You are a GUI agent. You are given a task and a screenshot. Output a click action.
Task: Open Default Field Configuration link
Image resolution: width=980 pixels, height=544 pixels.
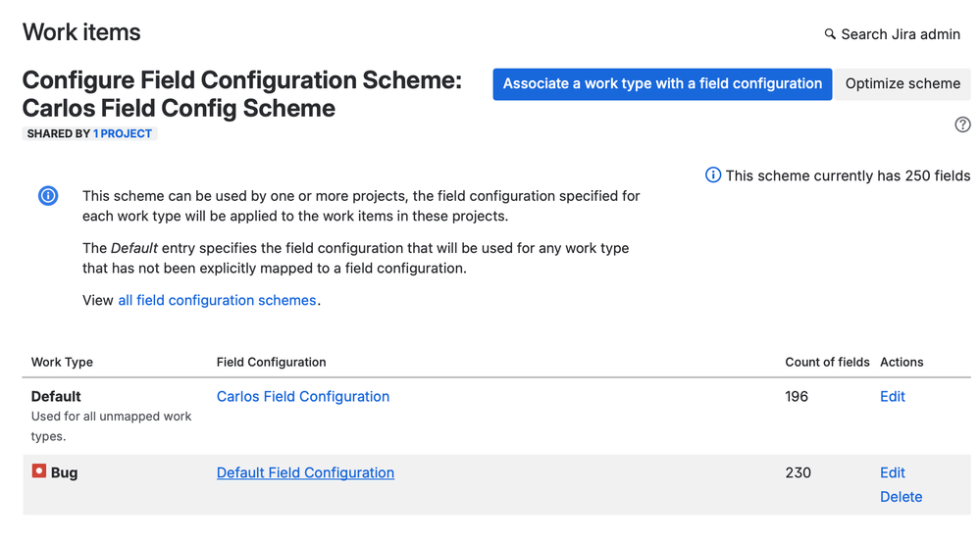click(305, 472)
